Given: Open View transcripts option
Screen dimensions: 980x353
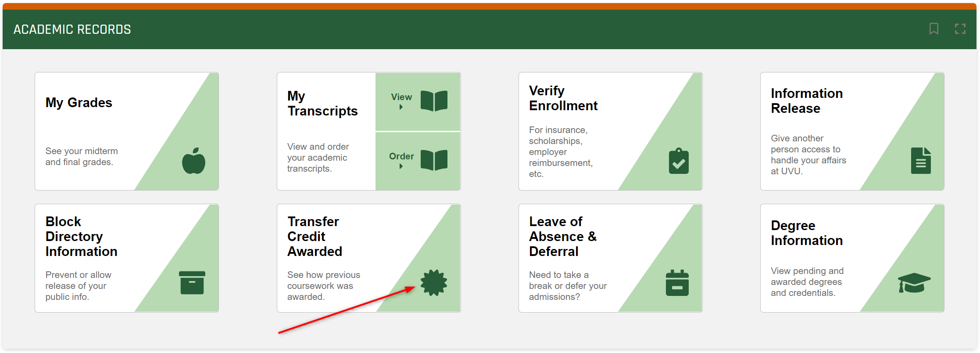Looking at the screenshot, I should tap(401, 97).
